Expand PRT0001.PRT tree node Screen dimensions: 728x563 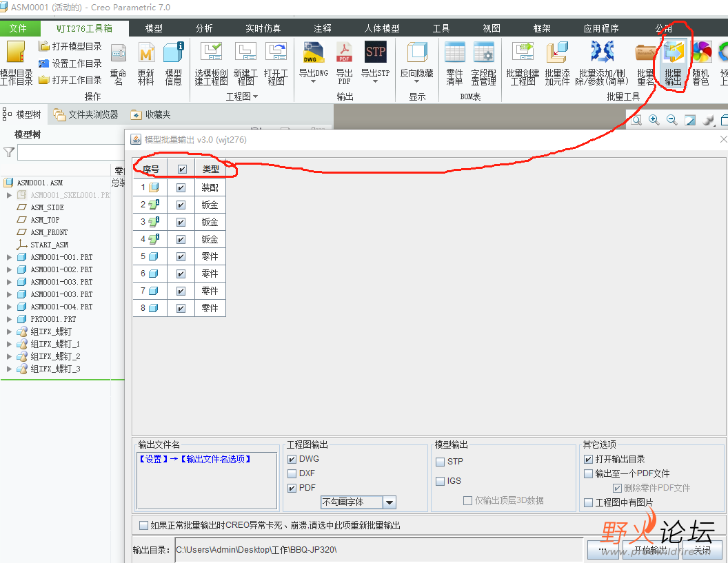[9, 319]
